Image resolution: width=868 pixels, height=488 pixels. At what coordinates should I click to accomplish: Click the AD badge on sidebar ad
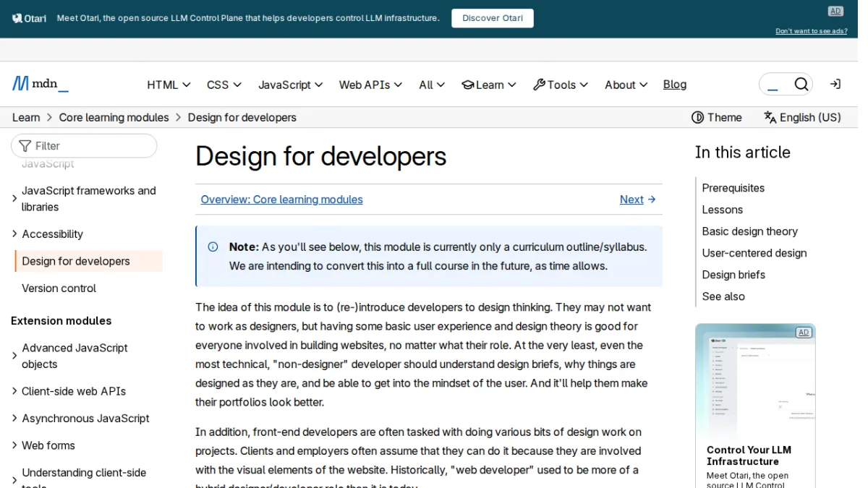pos(803,333)
